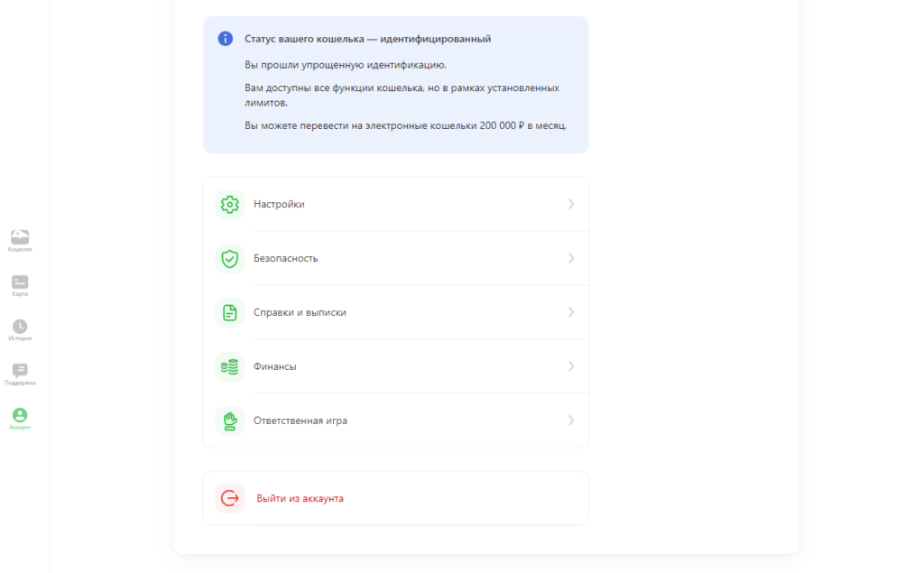The height and width of the screenshot is (573, 924).
Task: Click the document icon for Справки и выписки
Action: (x=230, y=312)
